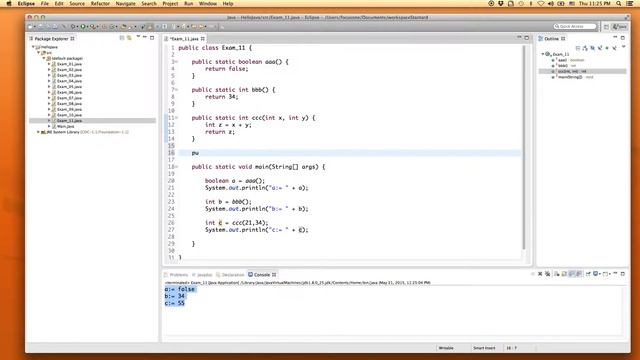
Task: Click the Wi-Fi status icon
Action: tap(541, 4)
